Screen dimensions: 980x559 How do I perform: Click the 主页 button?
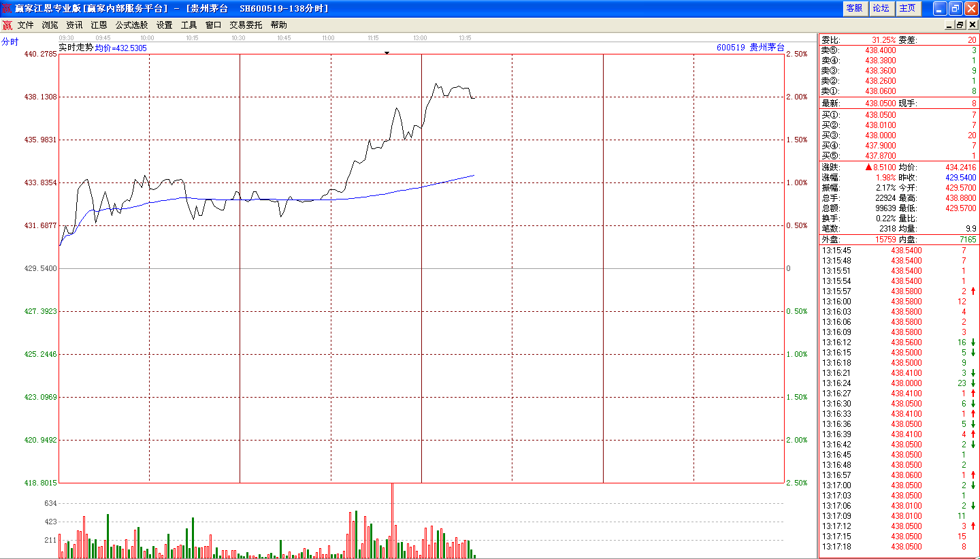point(907,8)
